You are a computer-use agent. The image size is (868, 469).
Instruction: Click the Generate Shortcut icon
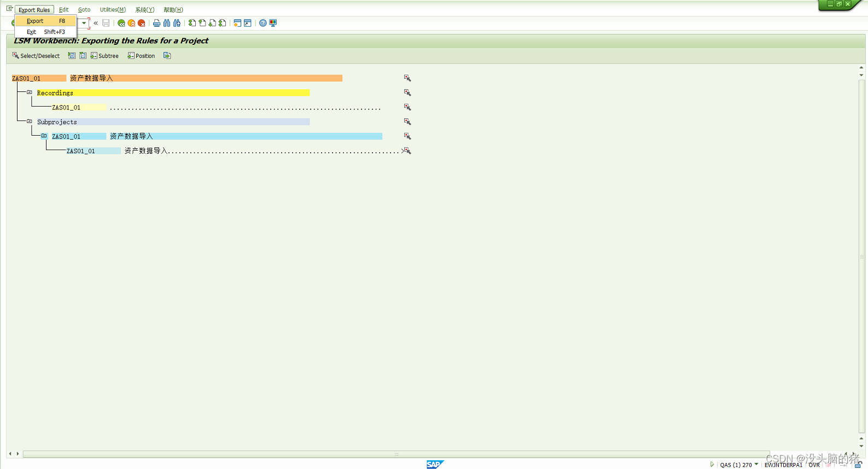tap(248, 23)
